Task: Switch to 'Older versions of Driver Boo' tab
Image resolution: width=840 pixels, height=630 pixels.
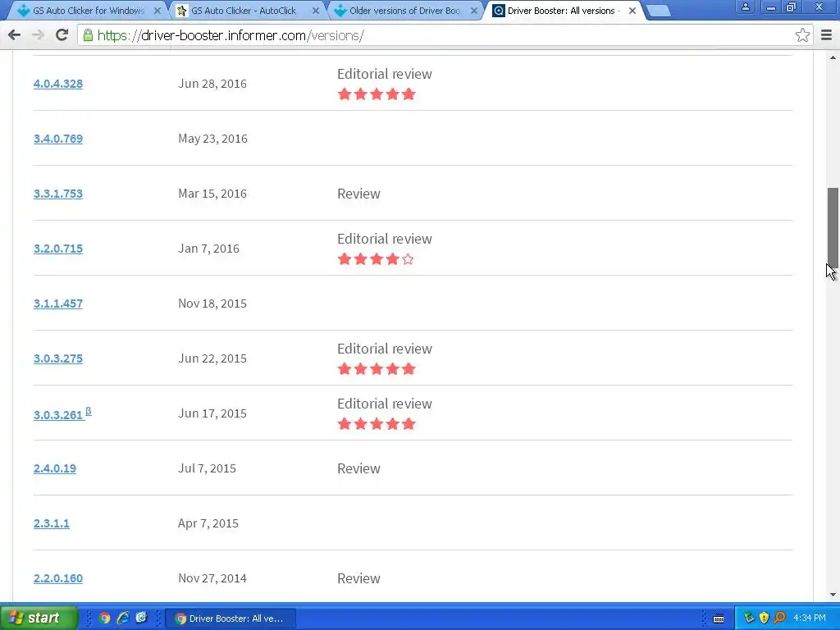Action: 404,11
